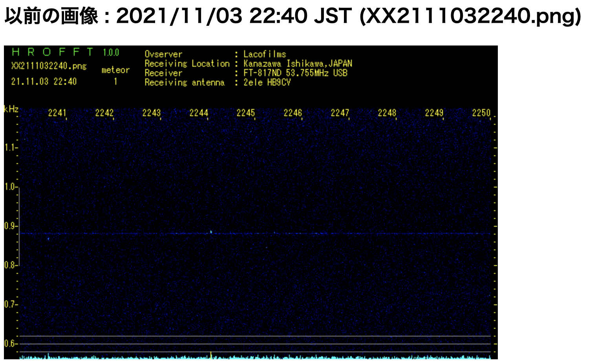Screen dimensions: 596x364
Task: Select the version number '1.0.0'
Action: 111,53
